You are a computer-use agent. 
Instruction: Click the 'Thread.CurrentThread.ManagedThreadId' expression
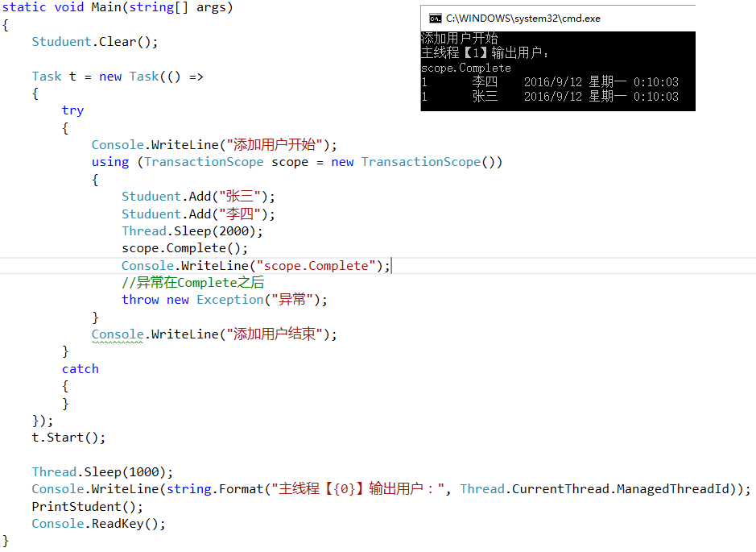[x=595, y=489]
